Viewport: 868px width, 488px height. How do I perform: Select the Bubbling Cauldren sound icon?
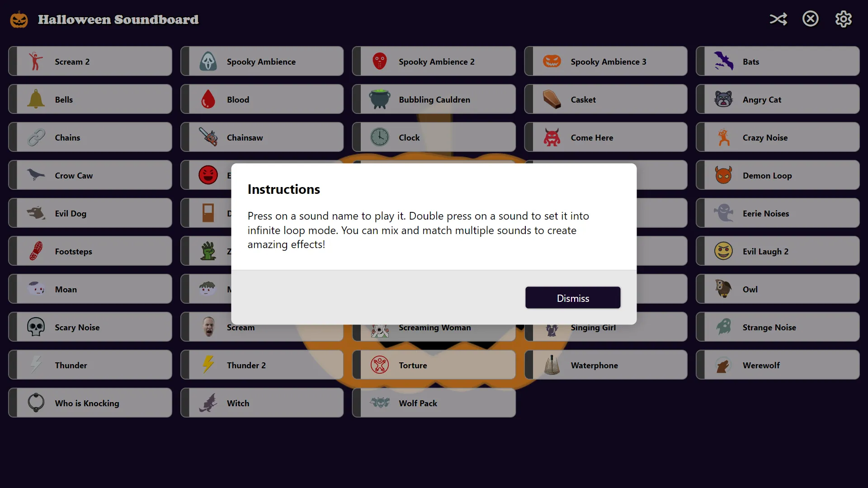pyautogui.click(x=379, y=99)
